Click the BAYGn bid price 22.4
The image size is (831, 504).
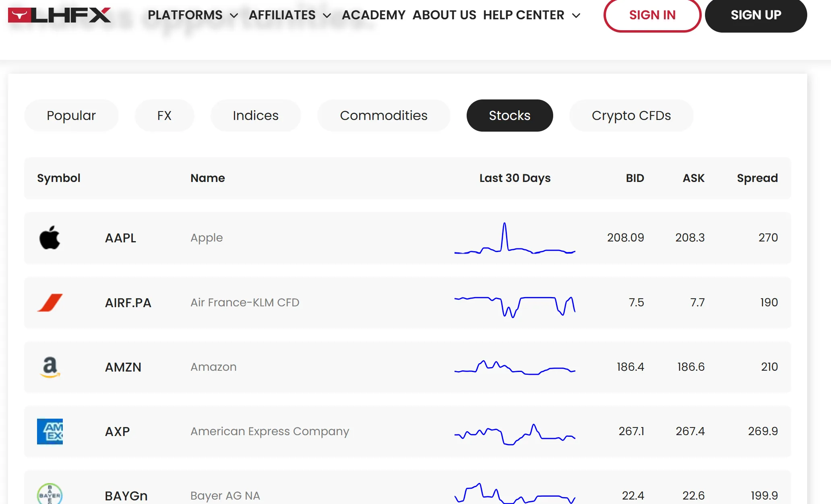[x=633, y=496]
